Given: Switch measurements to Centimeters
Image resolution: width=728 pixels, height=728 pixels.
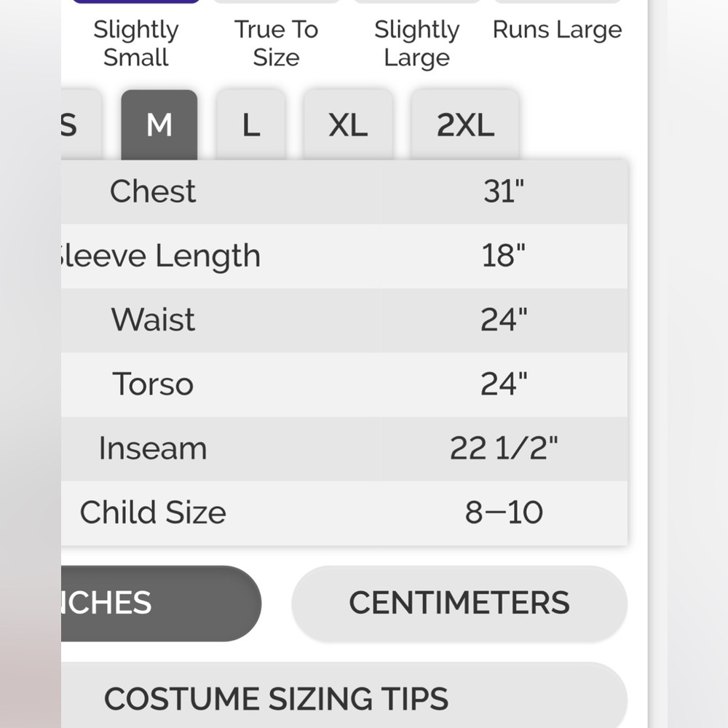Looking at the screenshot, I should (x=459, y=603).
